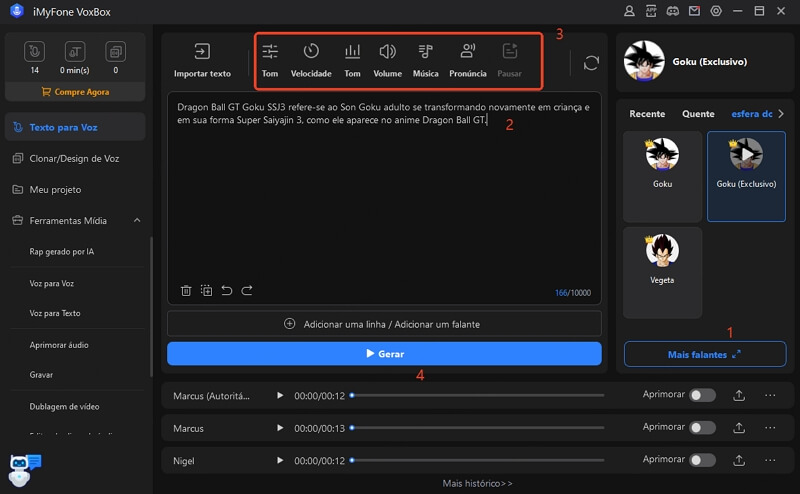The height and width of the screenshot is (494, 800).
Task: Play the Marcus clip
Action: (x=280, y=428)
